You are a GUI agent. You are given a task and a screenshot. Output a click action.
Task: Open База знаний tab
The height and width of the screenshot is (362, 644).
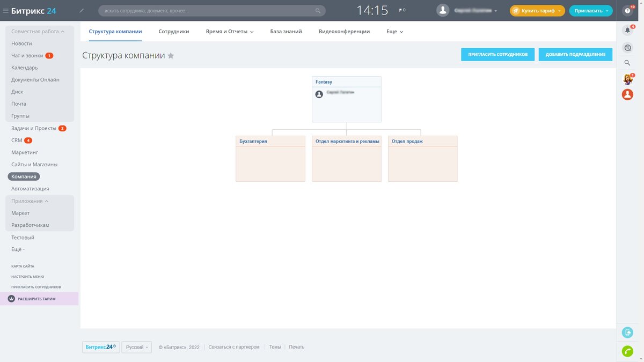[286, 32]
